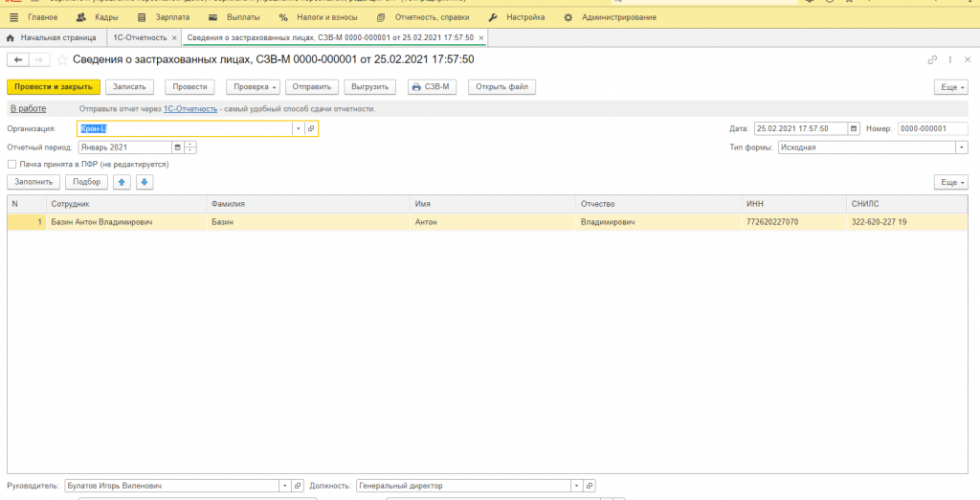Print the СЗВ-М form

tap(433, 87)
